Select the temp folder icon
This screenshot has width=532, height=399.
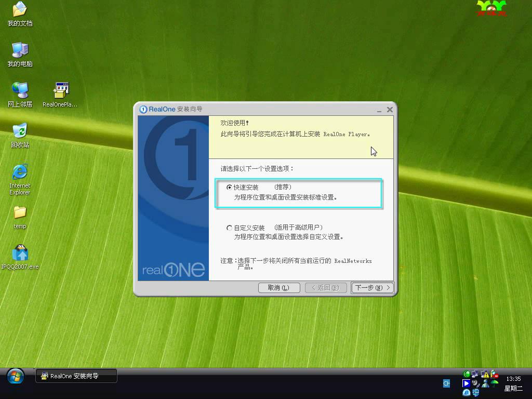tap(20, 218)
